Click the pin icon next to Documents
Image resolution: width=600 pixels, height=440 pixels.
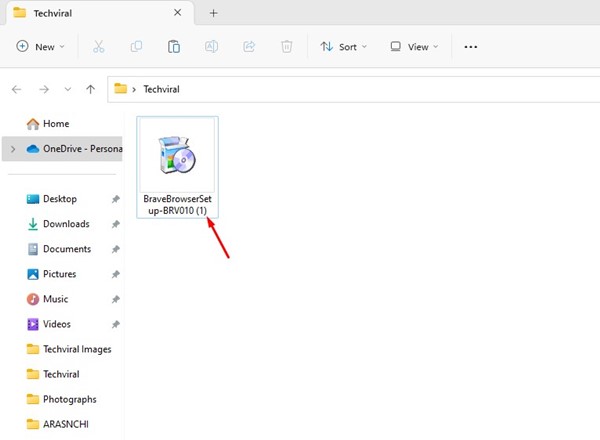click(116, 249)
